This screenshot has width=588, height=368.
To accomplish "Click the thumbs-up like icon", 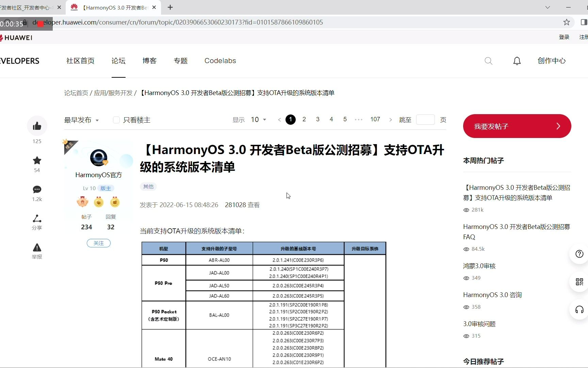I will point(37,126).
